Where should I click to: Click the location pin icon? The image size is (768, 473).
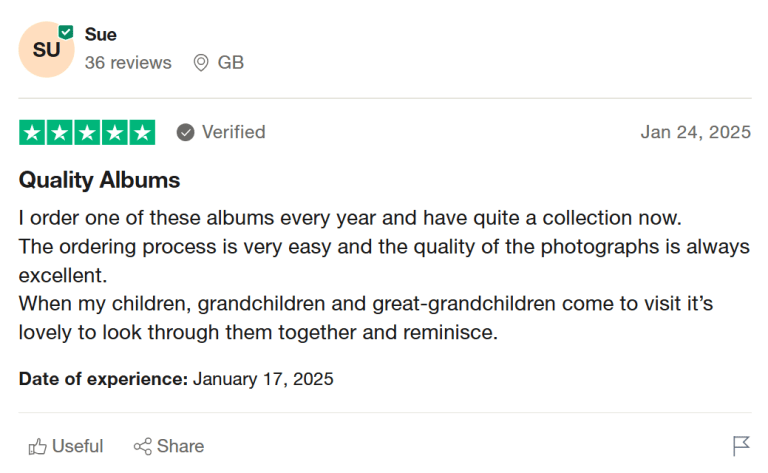[201, 63]
